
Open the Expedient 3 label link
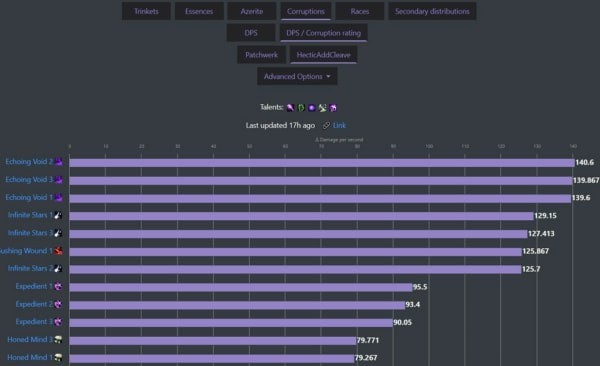point(34,322)
